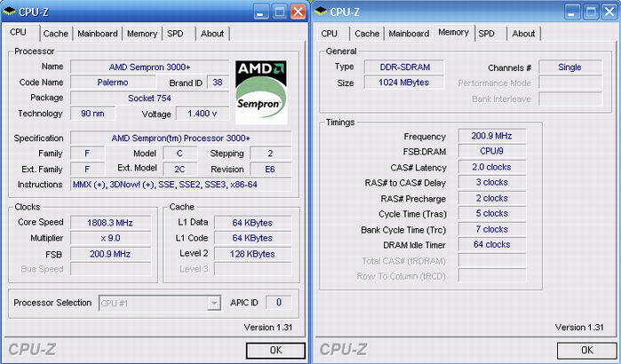Click the empty Row To Column (tRCD) field

(x=492, y=275)
